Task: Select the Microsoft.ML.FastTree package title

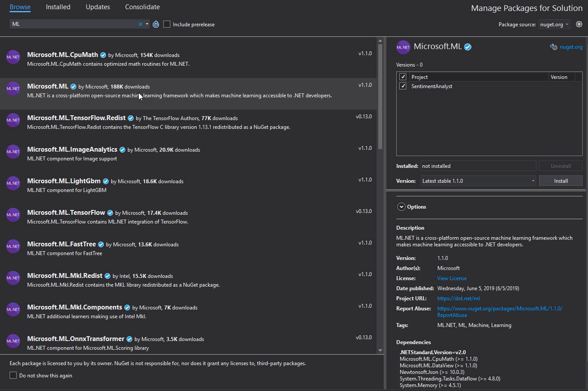Action: 61,244
